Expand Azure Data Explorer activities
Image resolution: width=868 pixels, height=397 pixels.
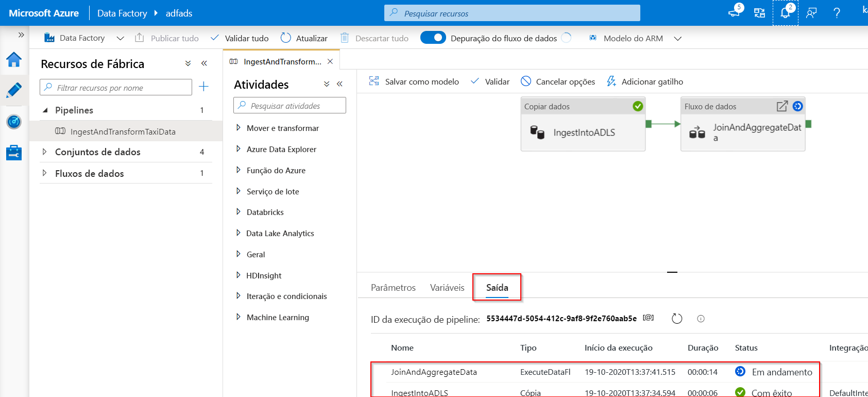coord(239,149)
